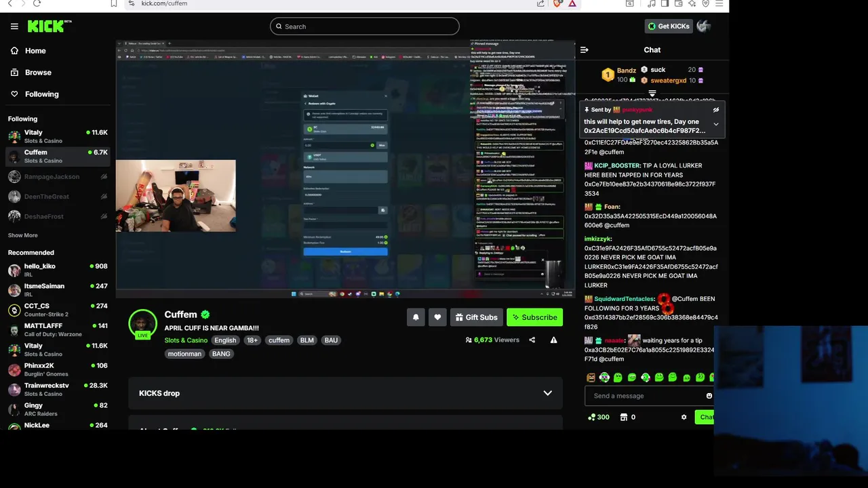This screenshot has height=488, width=868.
Task: Expand the gift leaderboard with down arrow
Action: click(x=652, y=94)
